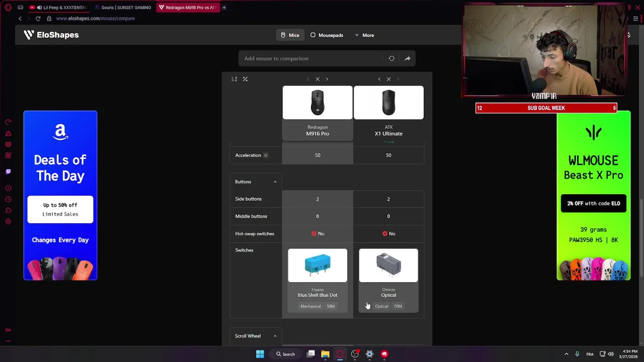Click the tray volume icon

pos(611,354)
